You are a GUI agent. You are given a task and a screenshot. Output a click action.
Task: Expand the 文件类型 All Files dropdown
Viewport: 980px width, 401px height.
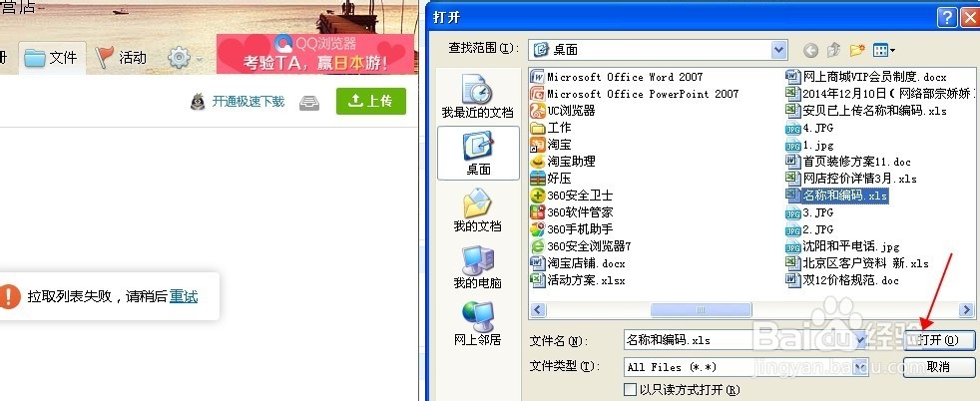coord(860,367)
